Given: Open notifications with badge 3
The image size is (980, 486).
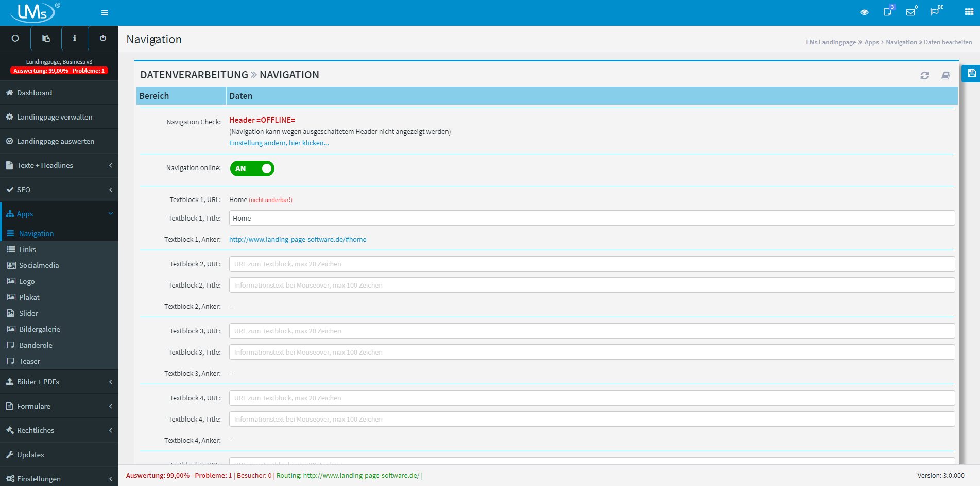Looking at the screenshot, I should pos(887,12).
